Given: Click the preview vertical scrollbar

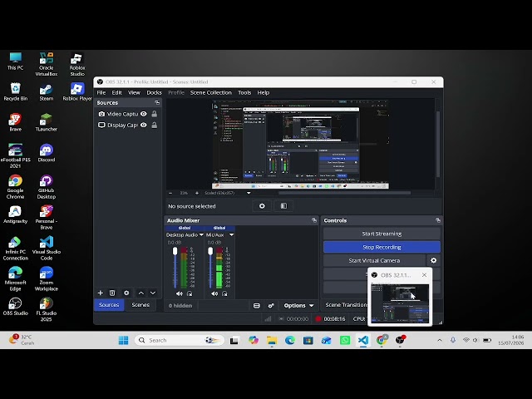Looking at the screenshot, I should 438,144.
